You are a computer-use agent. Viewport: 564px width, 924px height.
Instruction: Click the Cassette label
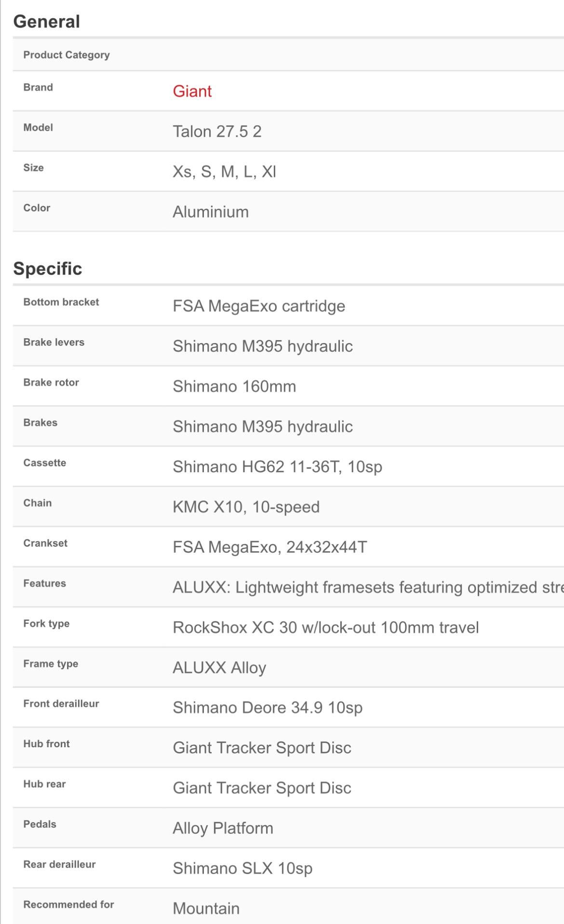45,463
